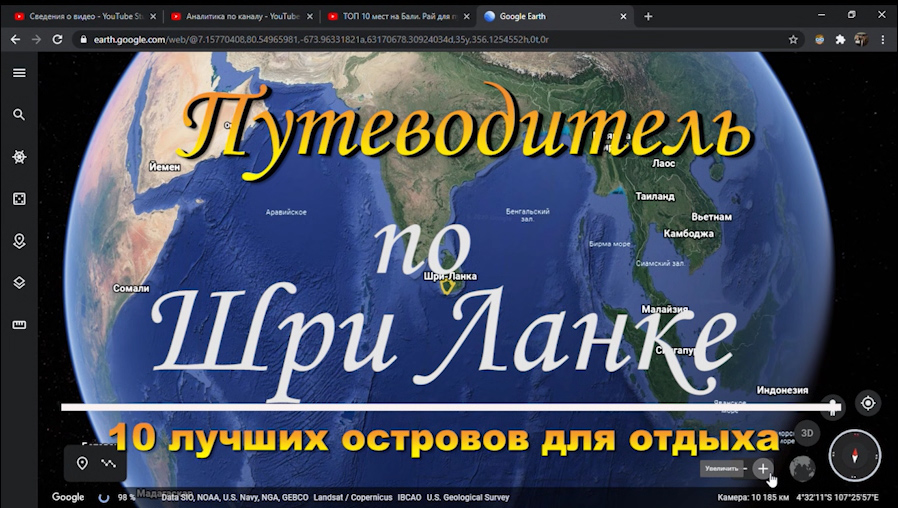Click the Вьетнам country label
898x508 pixels.
coord(712,217)
